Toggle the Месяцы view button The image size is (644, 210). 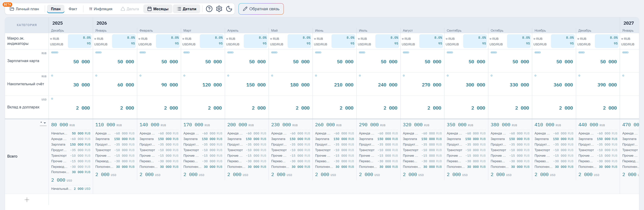tap(158, 9)
